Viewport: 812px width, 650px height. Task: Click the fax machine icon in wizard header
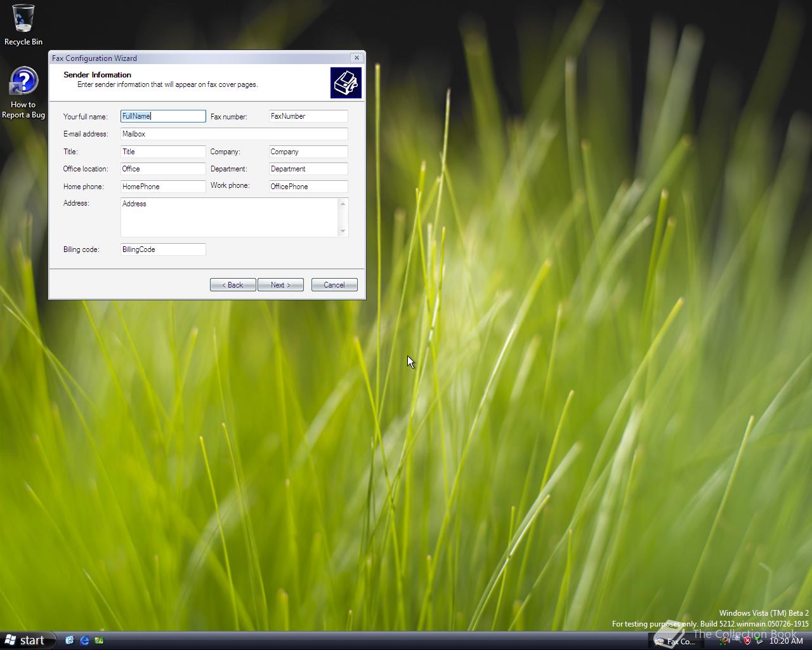tap(346, 83)
